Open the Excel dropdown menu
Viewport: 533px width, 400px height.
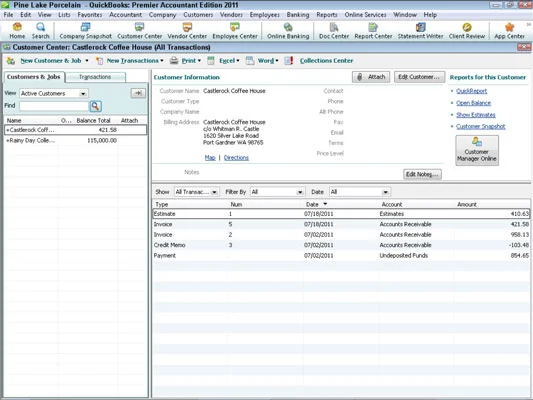[x=238, y=61]
